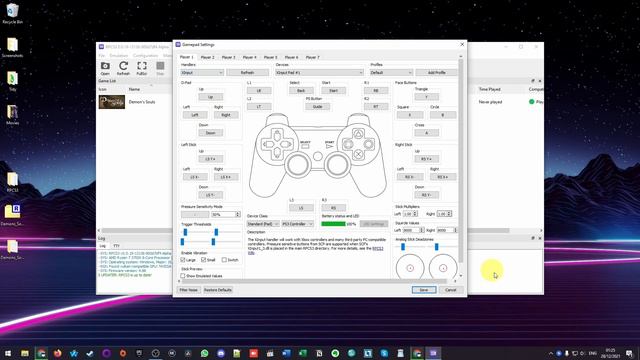Adjust the Left squircle value spinner

(413, 230)
